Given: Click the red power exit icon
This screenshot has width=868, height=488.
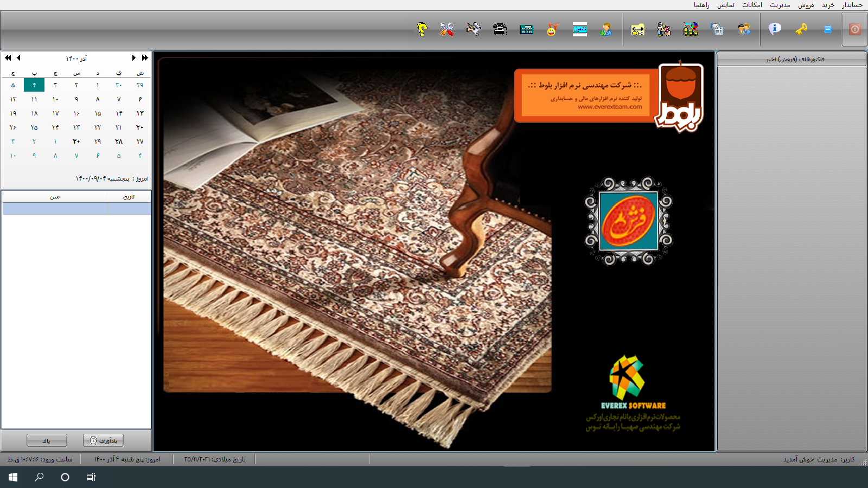Looking at the screenshot, I should (854, 29).
